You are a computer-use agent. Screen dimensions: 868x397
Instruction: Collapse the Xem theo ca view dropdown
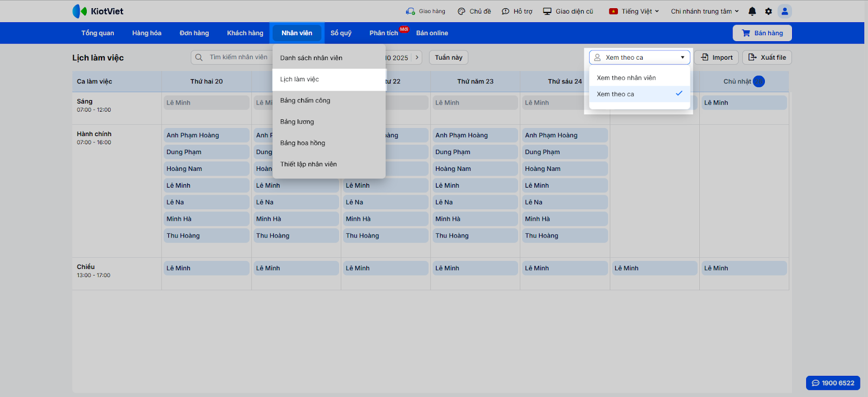click(x=640, y=57)
